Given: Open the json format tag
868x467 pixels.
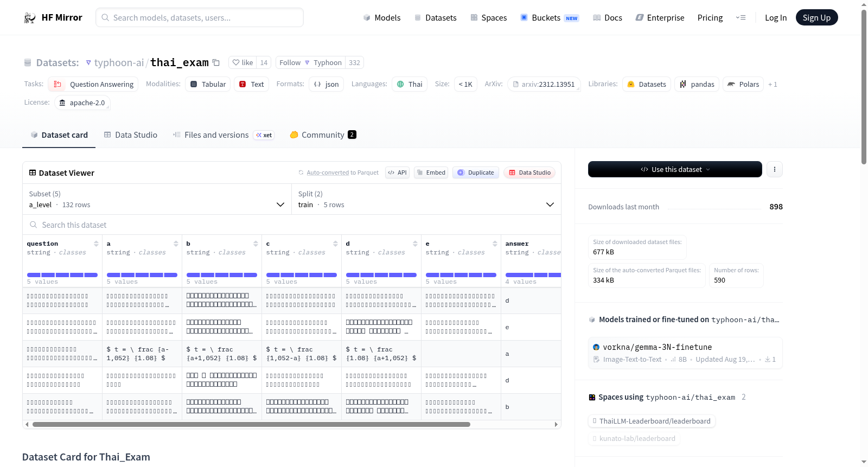Looking at the screenshot, I should 326,84.
